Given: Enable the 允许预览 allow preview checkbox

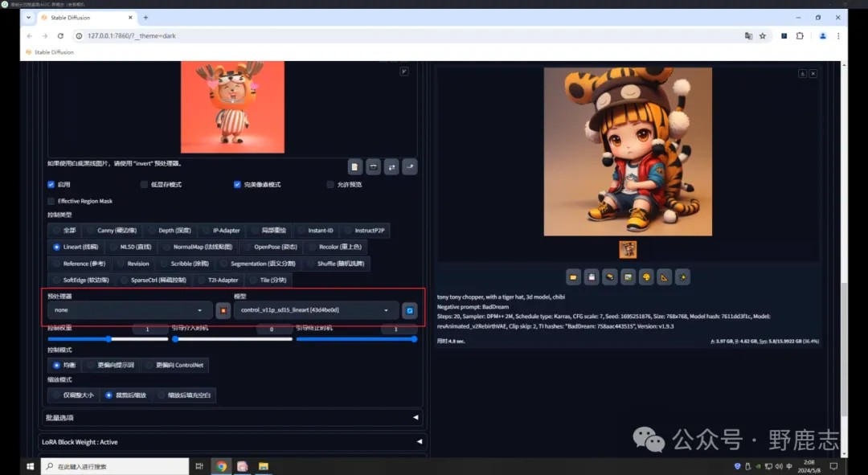Looking at the screenshot, I should click(330, 184).
